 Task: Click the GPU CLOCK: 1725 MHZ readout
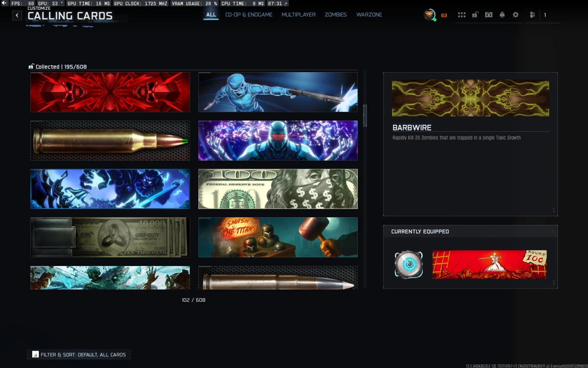click(x=141, y=3)
